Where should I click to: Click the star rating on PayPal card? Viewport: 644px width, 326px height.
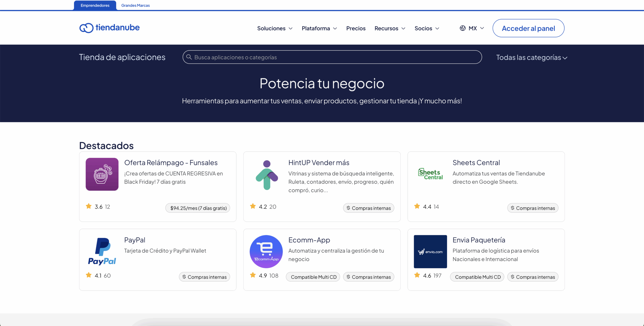(89, 275)
